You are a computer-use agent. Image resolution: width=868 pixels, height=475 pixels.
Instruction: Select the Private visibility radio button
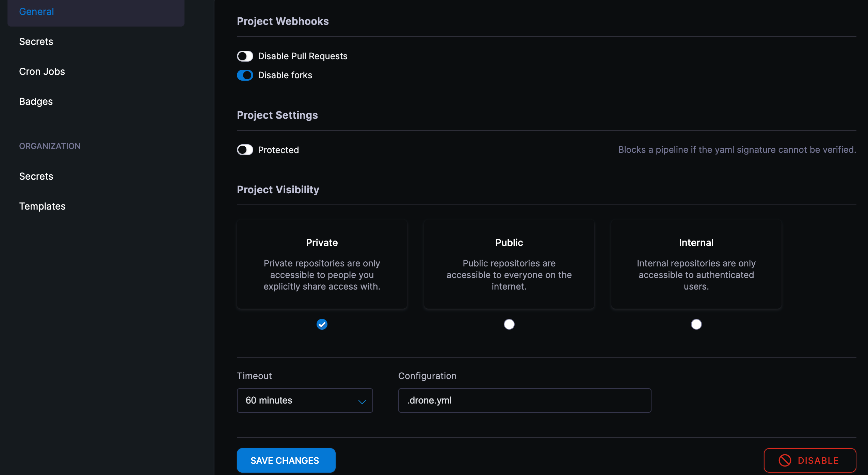click(322, 324)
